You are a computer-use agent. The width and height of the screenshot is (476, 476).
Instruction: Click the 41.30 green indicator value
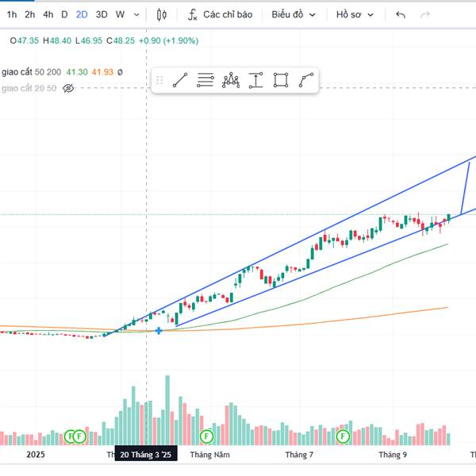coord(77,72)
